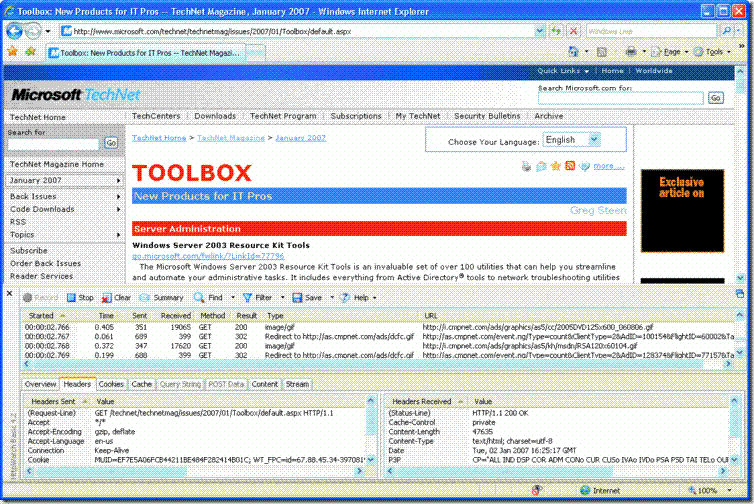Viewport: 754px width, 504px height.
Task: Click the browser Forward arrow button
Action: 33,31
